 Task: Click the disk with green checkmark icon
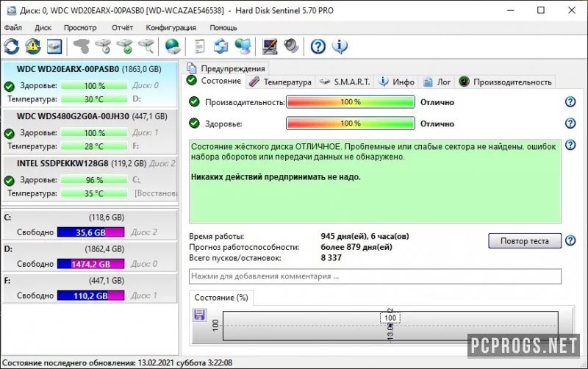coord(125,46)
